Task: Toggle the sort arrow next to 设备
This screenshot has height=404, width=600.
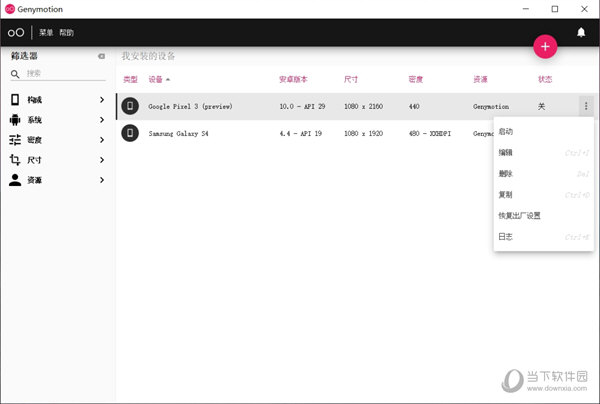Action: pos(168,80)
